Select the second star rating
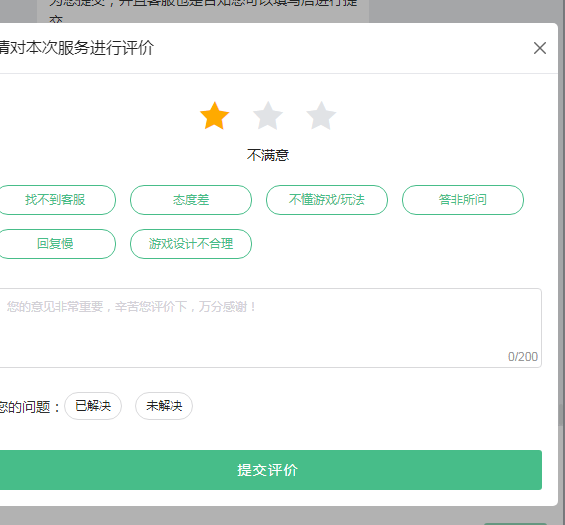Viewport: 565px width, 525px height. click(x=268, y=116)
